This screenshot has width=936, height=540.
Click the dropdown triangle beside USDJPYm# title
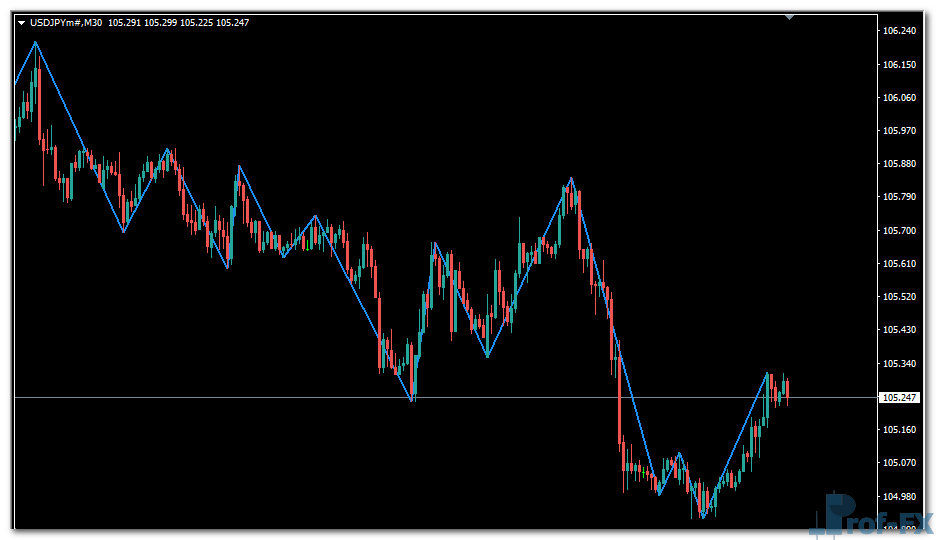pyautogui.click(x=22, y=22)
